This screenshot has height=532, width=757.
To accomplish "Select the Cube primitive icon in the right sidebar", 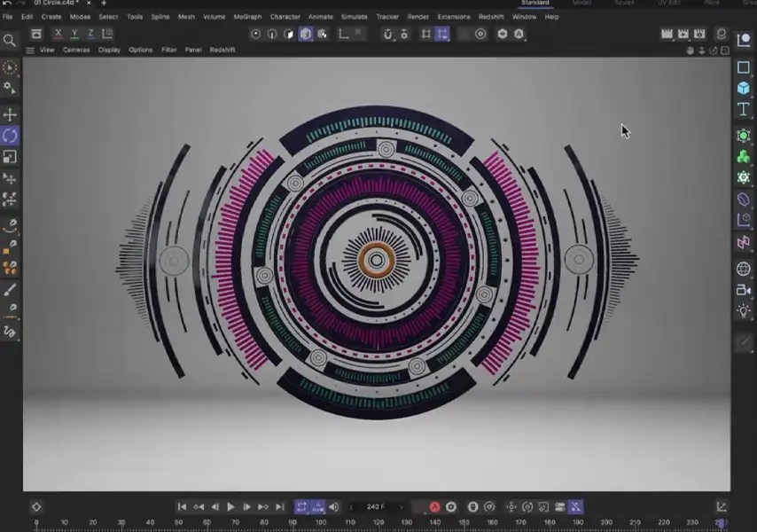I will [744, 89].
